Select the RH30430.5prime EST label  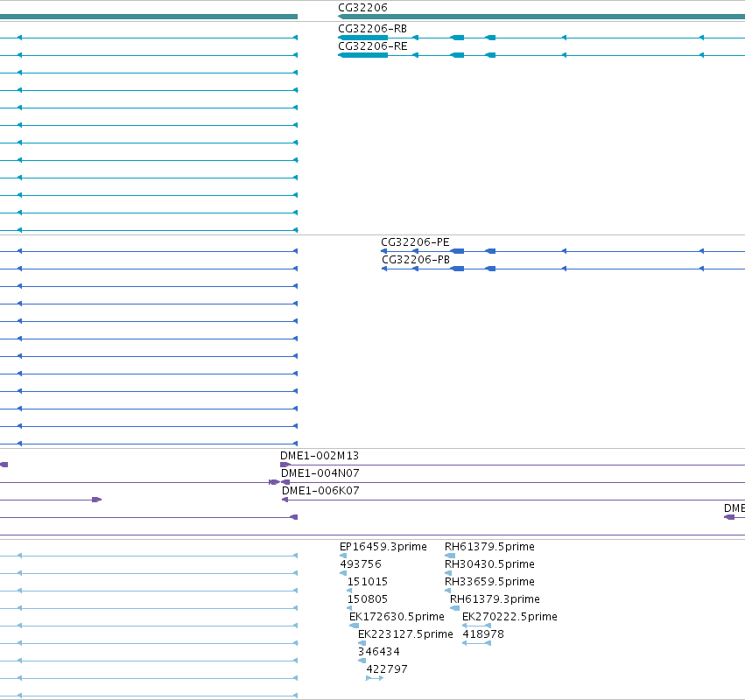(489, 564)
